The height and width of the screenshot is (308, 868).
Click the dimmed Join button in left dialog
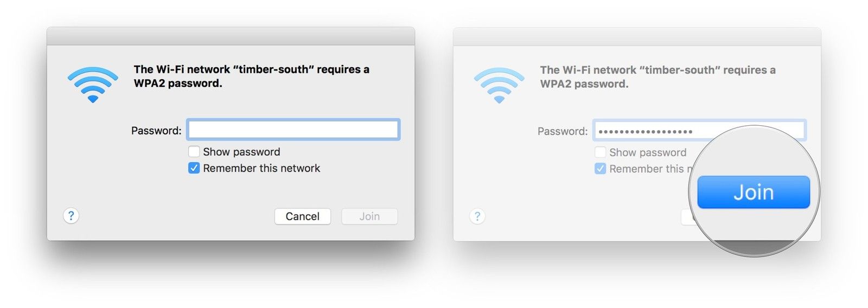pyautogui.click(x=369, y=216)
